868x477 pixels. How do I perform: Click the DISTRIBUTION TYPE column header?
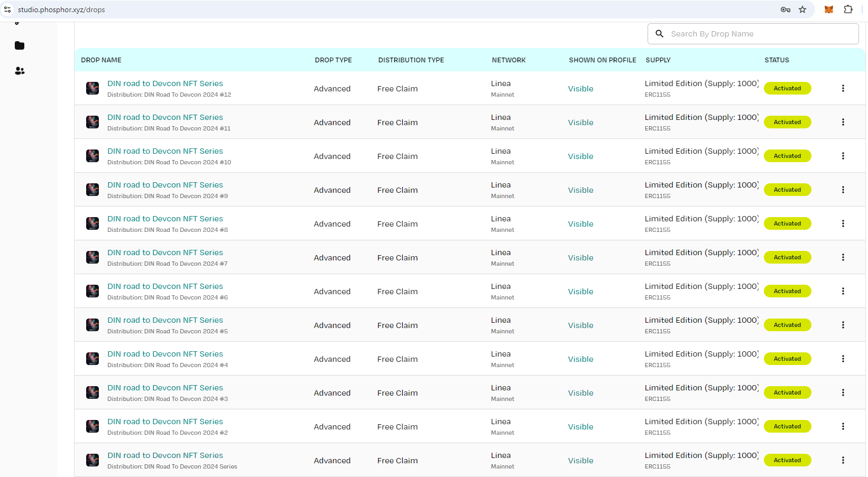coord(411,60)
